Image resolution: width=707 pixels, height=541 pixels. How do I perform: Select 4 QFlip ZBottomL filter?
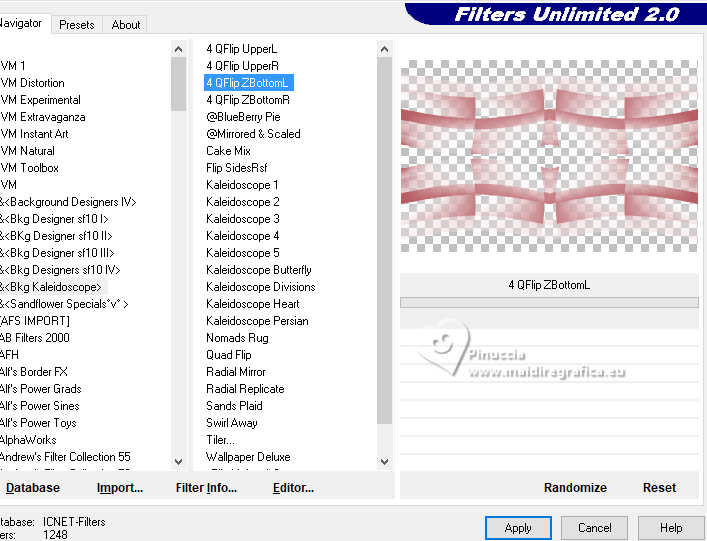coord(248,83)
